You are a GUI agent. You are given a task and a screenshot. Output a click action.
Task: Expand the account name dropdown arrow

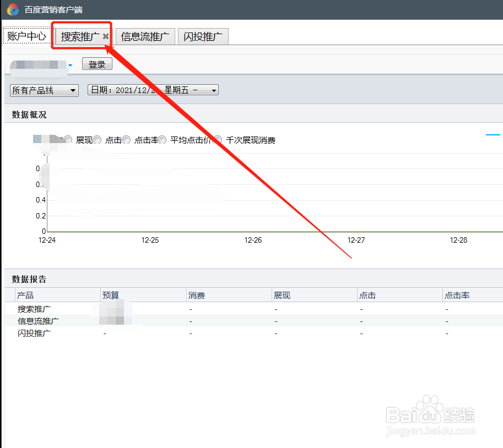tap(71, 65)
